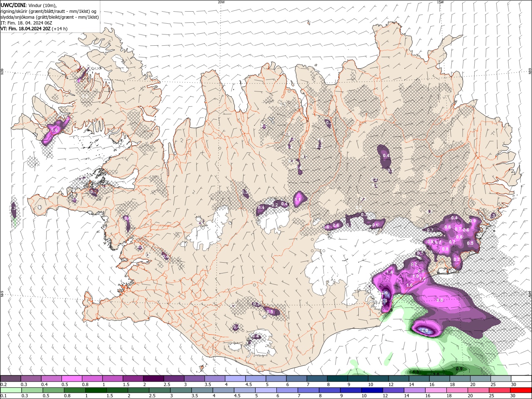The height and width of the screenshot is (399, 532).
Task: Pick the white swatch labeled 30 in upper legend
Action: coord(521,379)
